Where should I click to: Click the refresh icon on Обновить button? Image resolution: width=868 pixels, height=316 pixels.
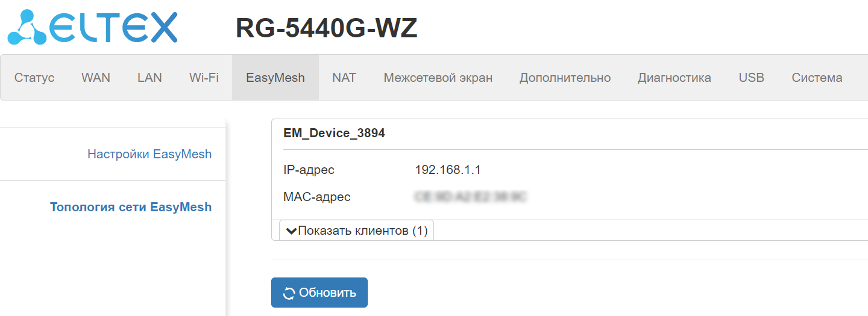289,293
